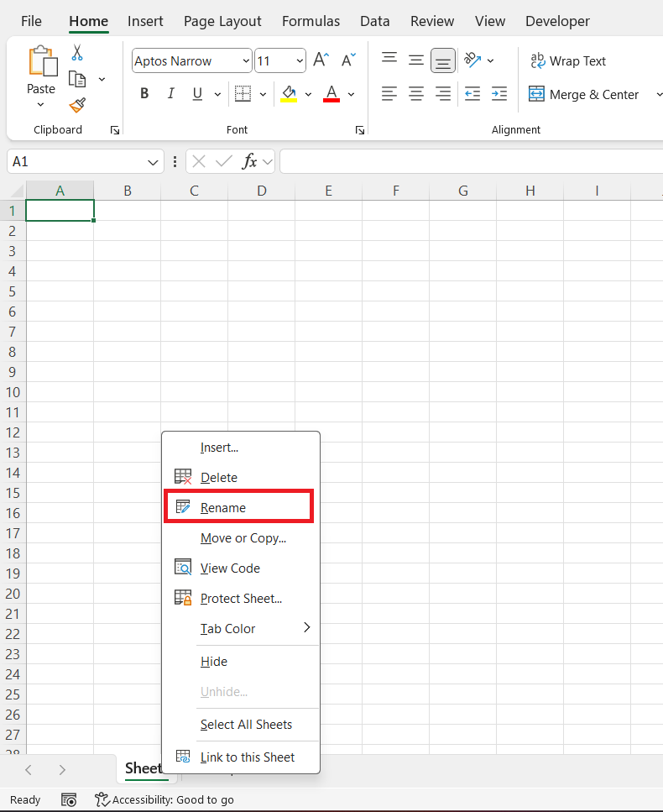Image resolution: width=663 pixels, height=812 pixels.
Task: Expand the Paste options arrow
Action: click(x=41, y=105)
